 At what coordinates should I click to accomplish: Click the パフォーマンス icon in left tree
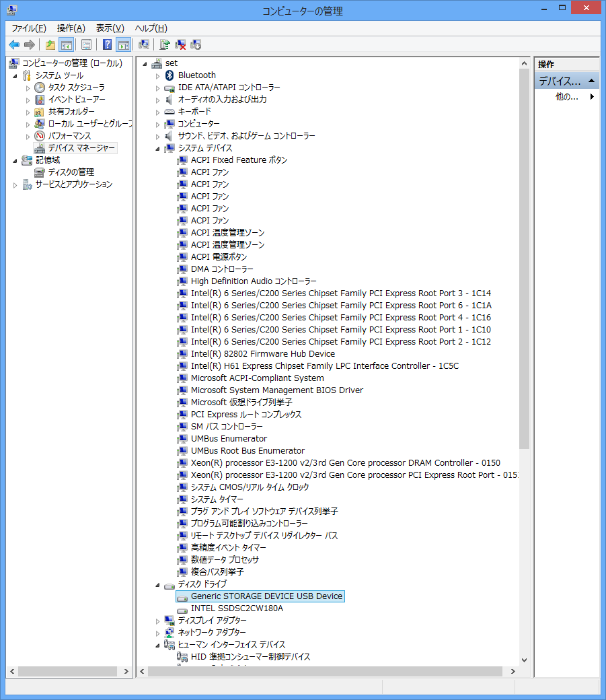point(40,135)
